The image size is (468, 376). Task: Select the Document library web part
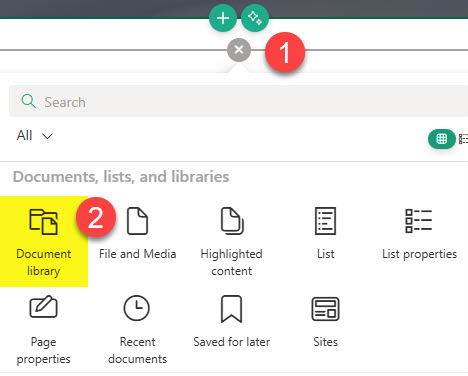44,241
